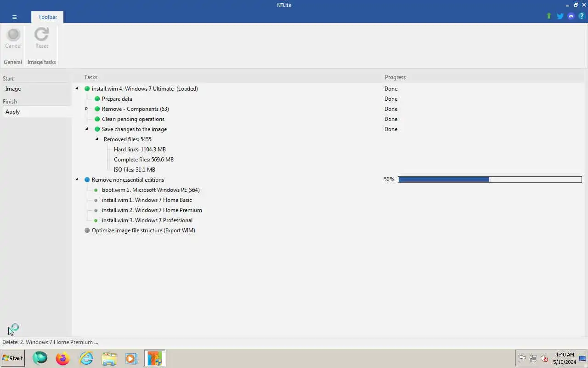
Task: Open the green sphere taskbar app icon
Action: coord(40,358)
